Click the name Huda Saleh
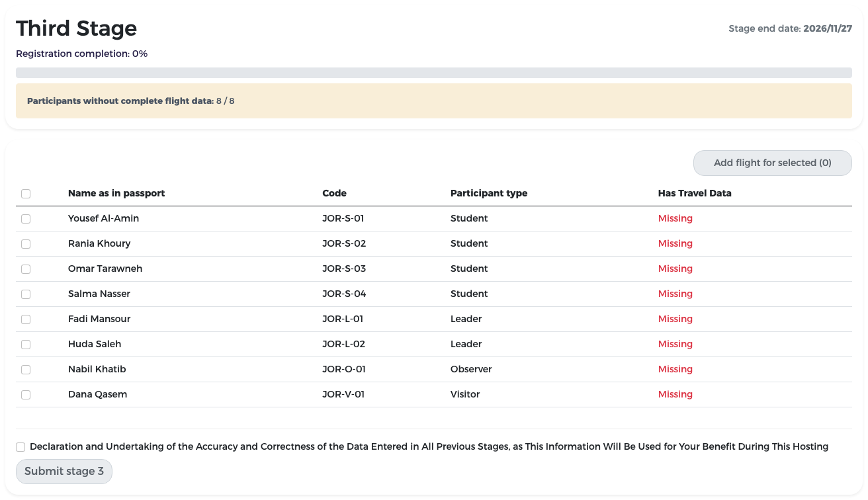Viewport: 868px width, 500px height. [95, 344]
